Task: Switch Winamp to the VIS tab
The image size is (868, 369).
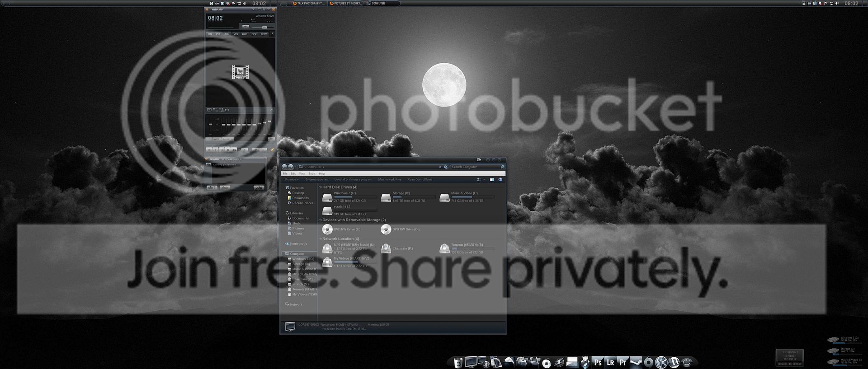Action: tap(236, 34)
